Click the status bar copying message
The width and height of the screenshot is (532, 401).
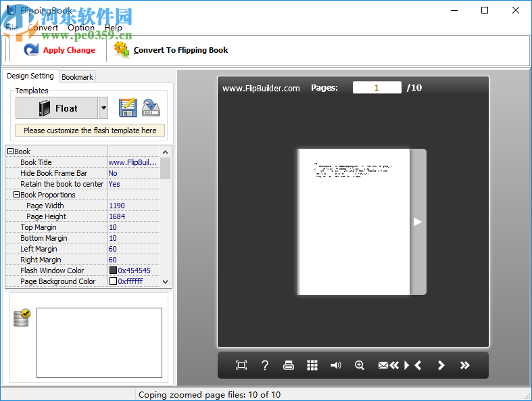210,394
